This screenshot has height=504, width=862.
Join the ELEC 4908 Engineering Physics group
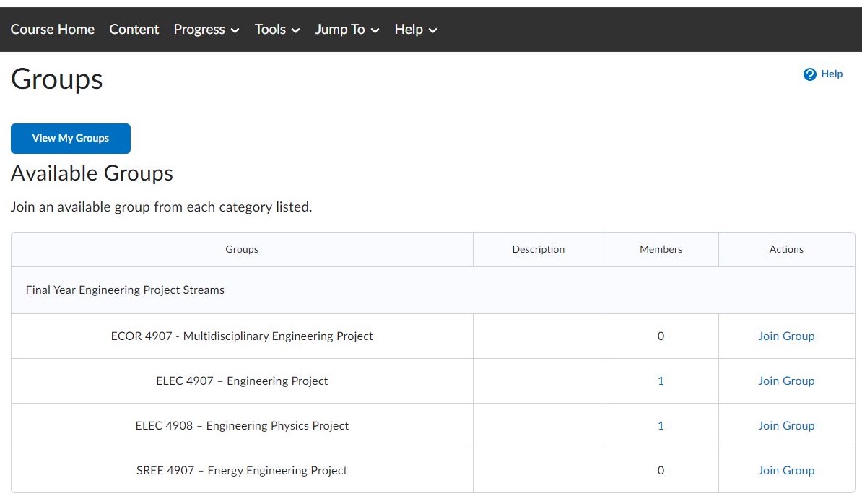(786, 426)
